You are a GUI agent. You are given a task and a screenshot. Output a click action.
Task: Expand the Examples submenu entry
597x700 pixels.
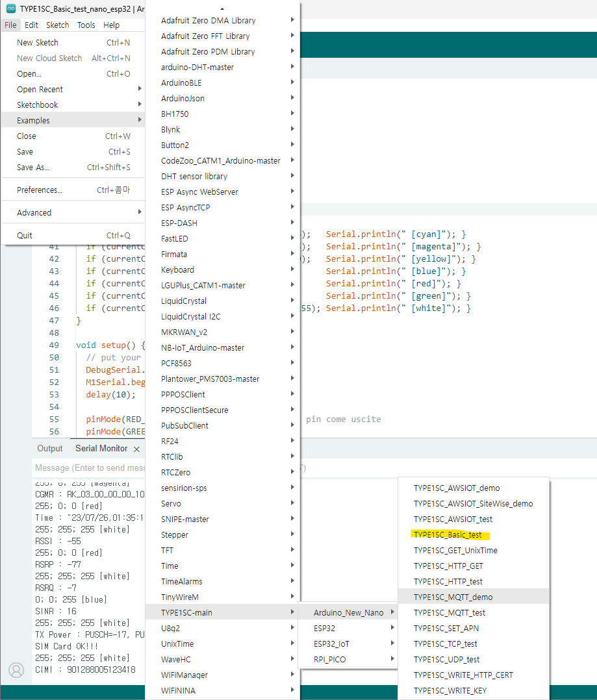(x=73, y=121)
